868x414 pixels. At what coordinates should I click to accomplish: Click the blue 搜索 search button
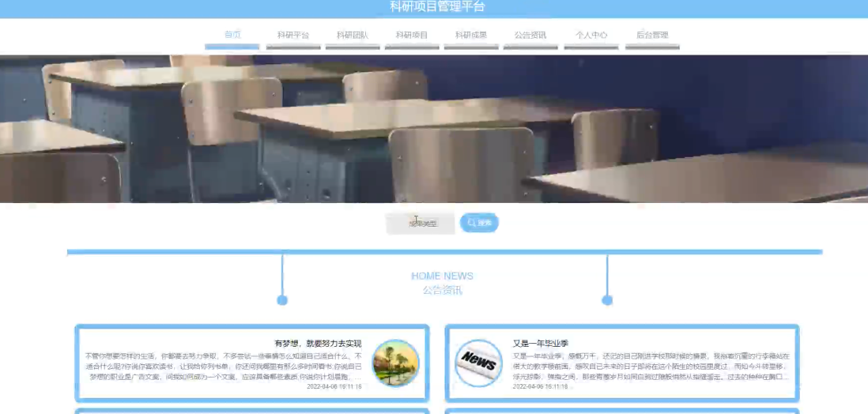479,223
